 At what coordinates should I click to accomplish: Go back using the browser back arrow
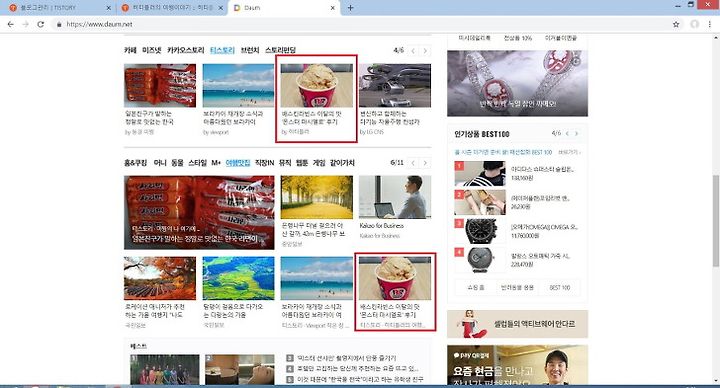11,24
